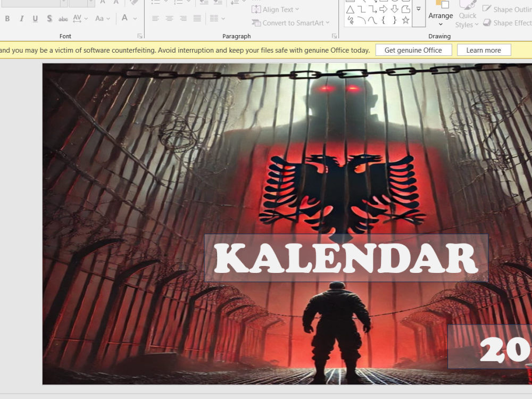Select the scribble freeform shape
The image size is (532, 399).
pyautogui.click(x=351, y=20)
